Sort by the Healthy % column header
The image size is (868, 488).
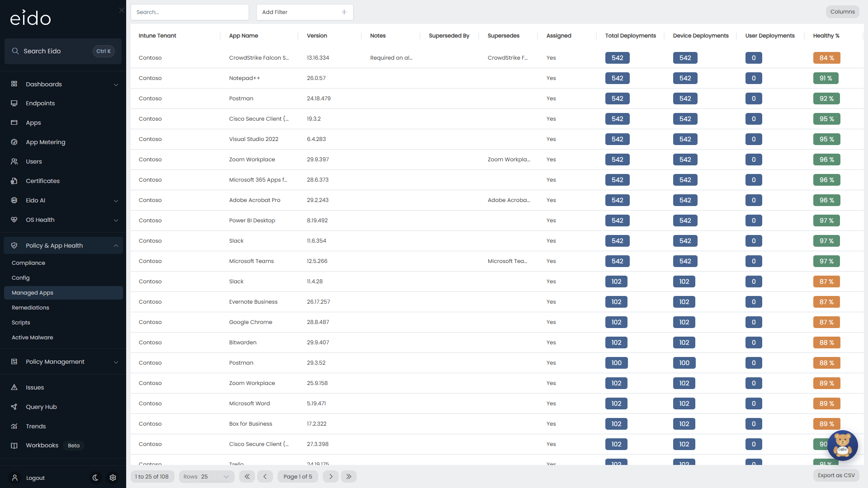(826, 36)
